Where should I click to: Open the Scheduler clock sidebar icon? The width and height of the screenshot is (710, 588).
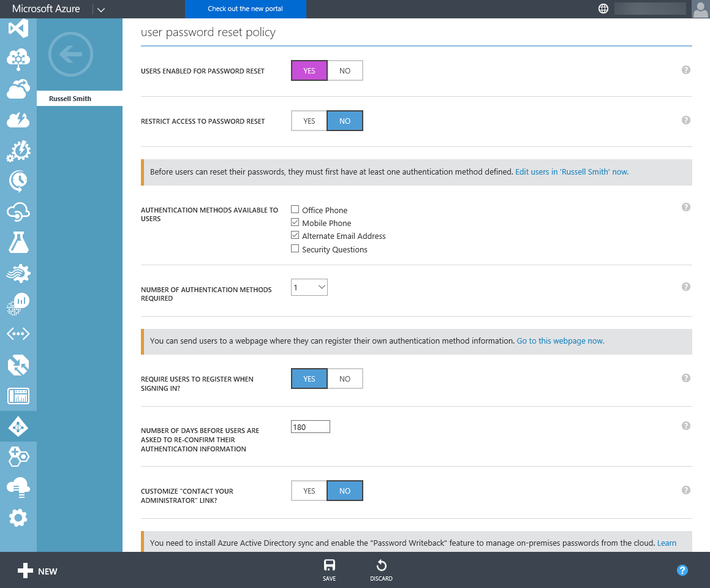18,181
